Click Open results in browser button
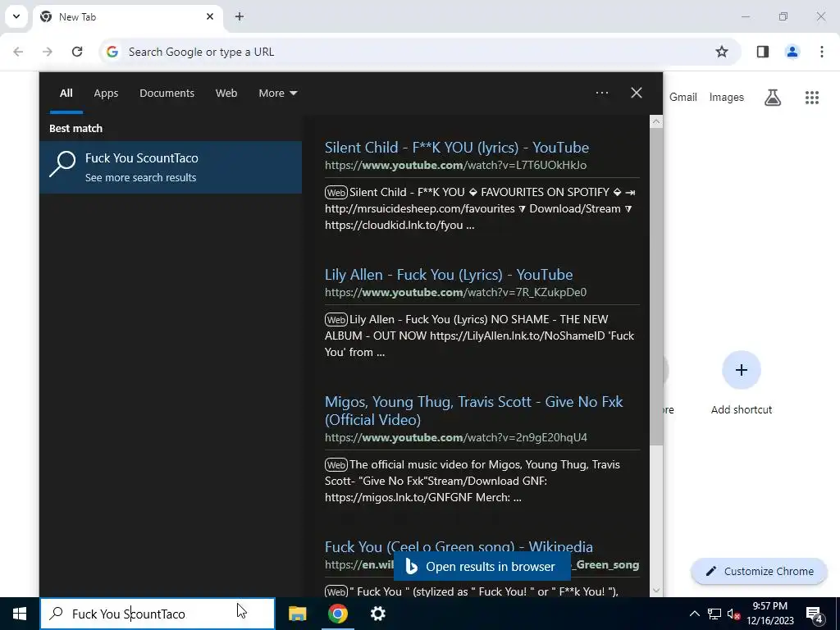This screenshot has height=630, width=840. [482, 567]
